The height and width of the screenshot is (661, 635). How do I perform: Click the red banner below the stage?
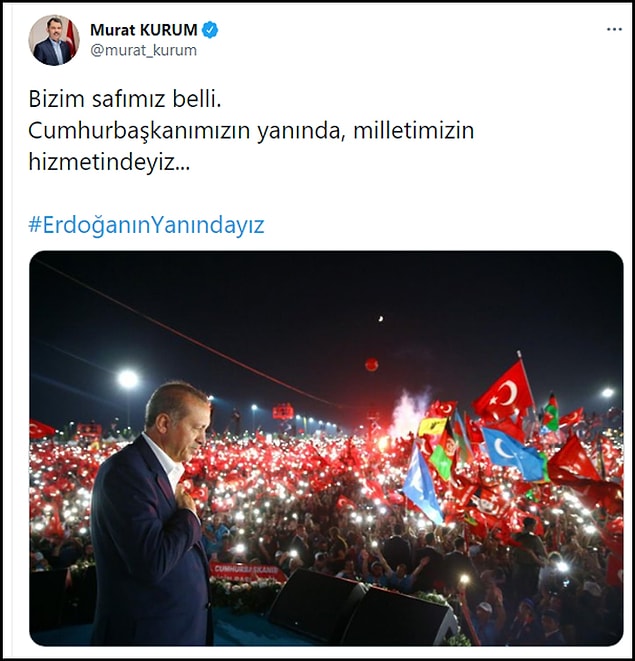point(248,572)
